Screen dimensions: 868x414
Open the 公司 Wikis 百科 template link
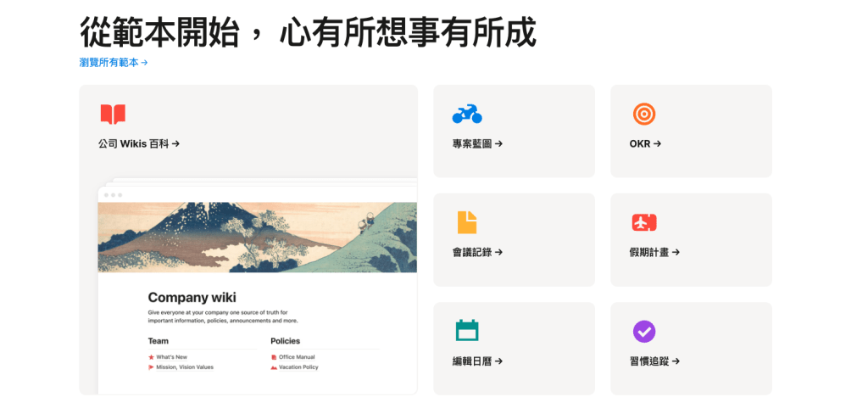click(139, 144)
